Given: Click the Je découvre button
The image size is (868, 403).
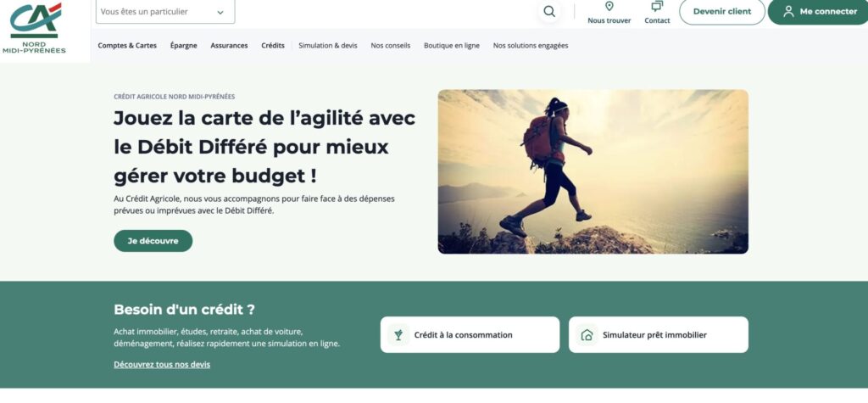Looking at the screenshot, I should [x=153, y=241].
